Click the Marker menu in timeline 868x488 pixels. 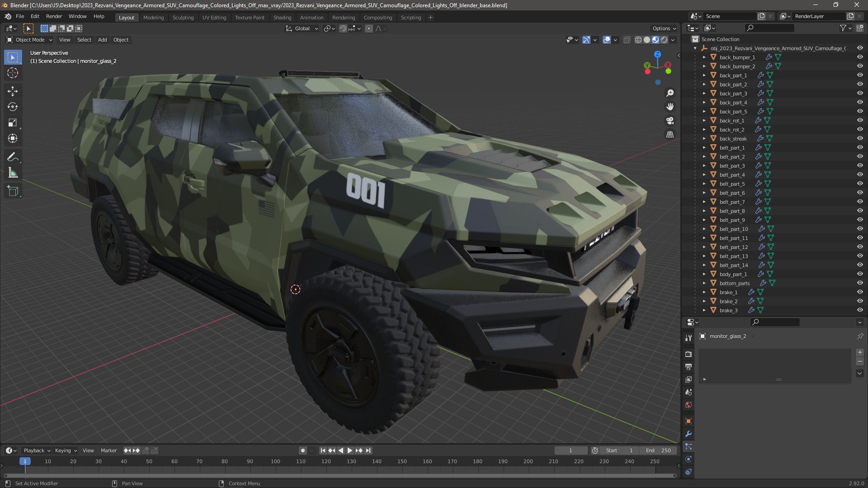[108, 450]
